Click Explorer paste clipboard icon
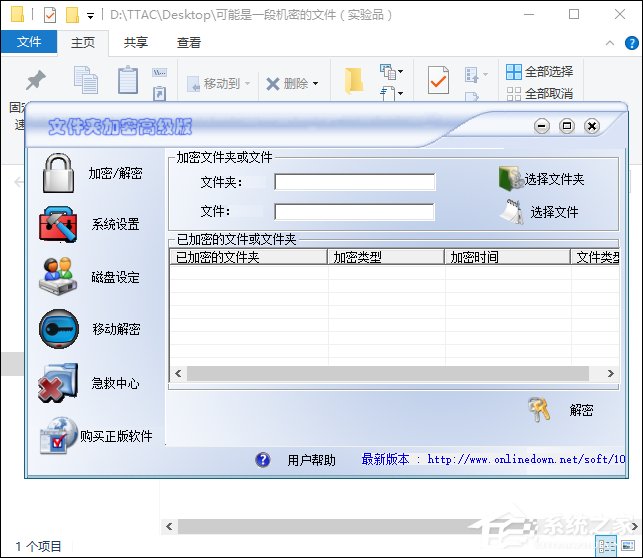 [128, 79]
